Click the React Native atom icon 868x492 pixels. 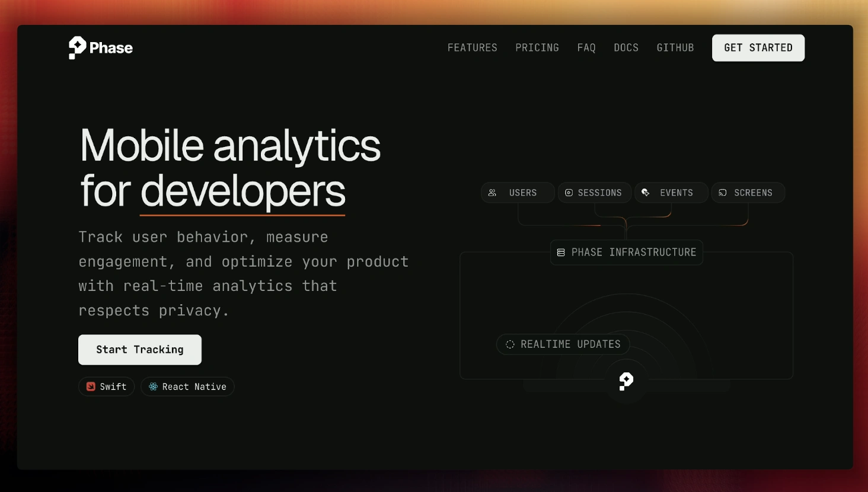tap(153, 386)
